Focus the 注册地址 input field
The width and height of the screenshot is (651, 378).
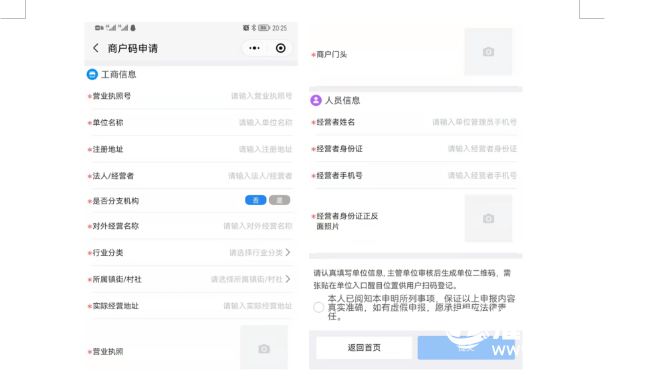265,149
